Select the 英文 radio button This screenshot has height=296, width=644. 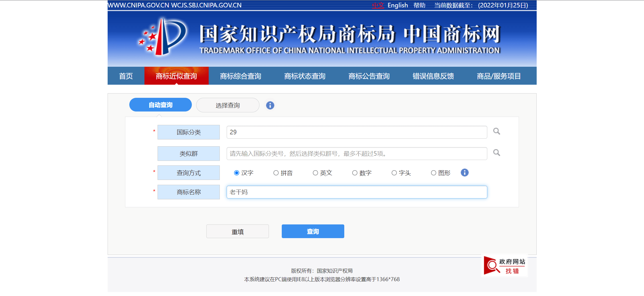pos(315,173)
